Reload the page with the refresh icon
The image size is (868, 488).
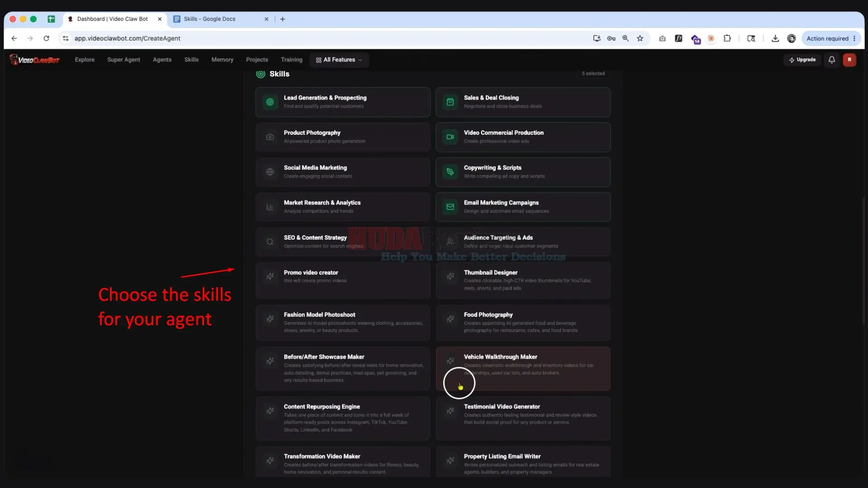[x=46, y=38]
